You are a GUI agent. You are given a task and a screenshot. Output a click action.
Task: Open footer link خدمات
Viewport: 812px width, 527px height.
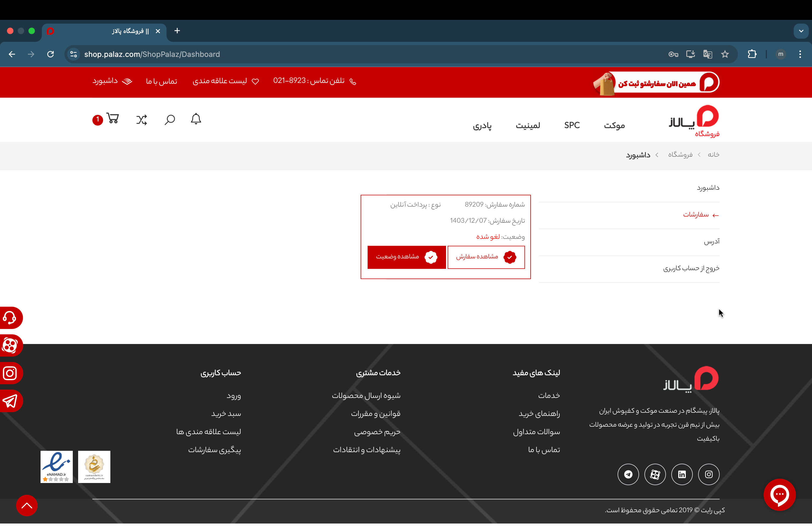point(549,396)
